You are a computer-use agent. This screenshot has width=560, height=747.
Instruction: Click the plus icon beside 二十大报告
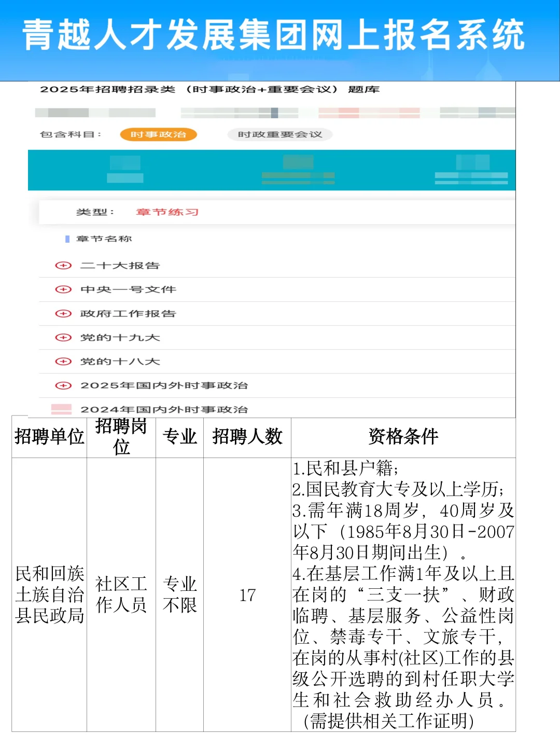[x=63, y=265]
